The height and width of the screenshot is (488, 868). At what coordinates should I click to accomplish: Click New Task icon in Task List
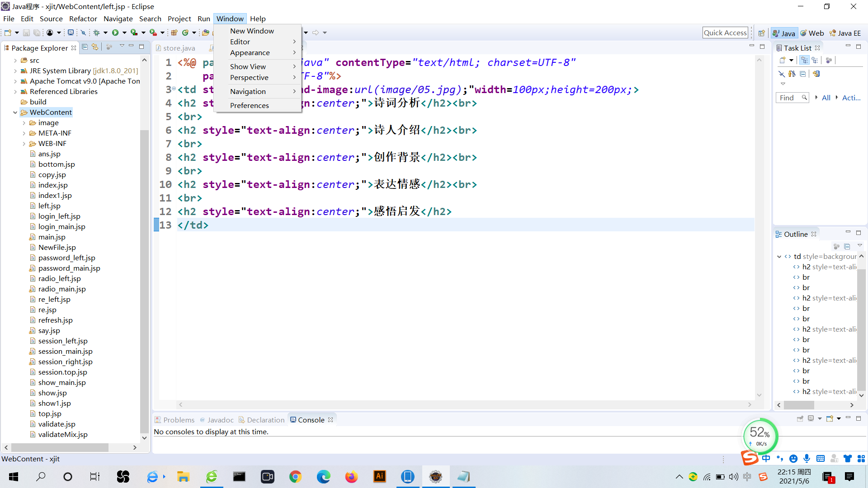click(783, 60)
